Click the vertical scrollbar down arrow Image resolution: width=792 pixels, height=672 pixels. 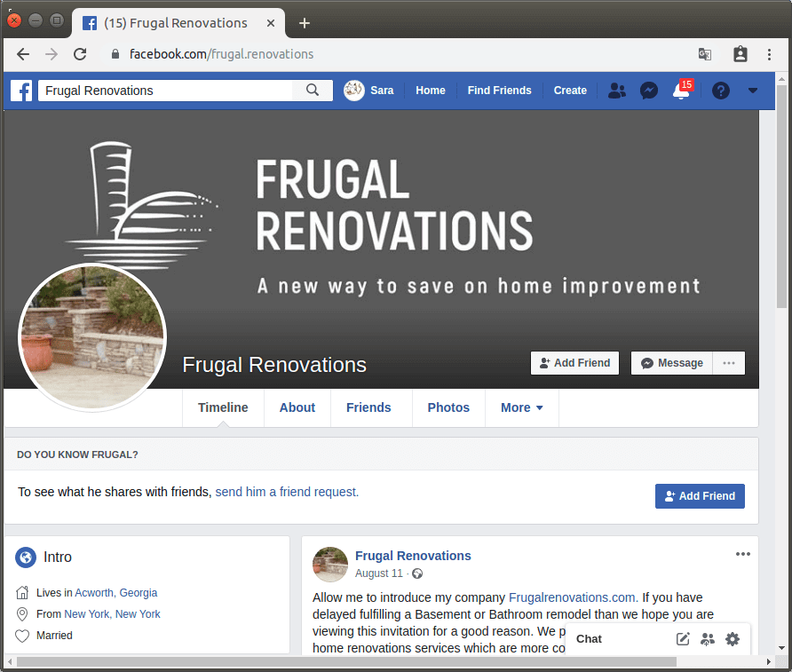(781, 648)
